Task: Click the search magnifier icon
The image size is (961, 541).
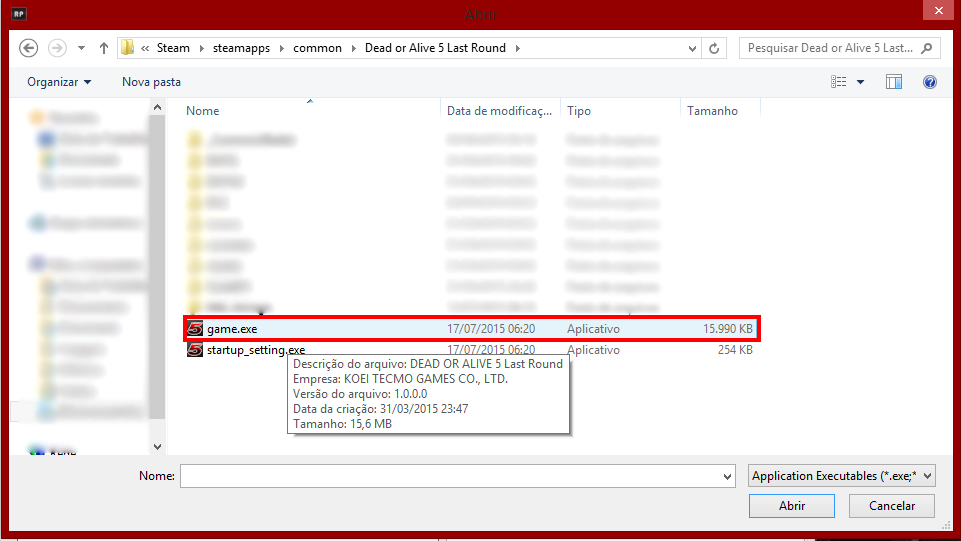Action: pyautogui.click(x=927, y=48)
